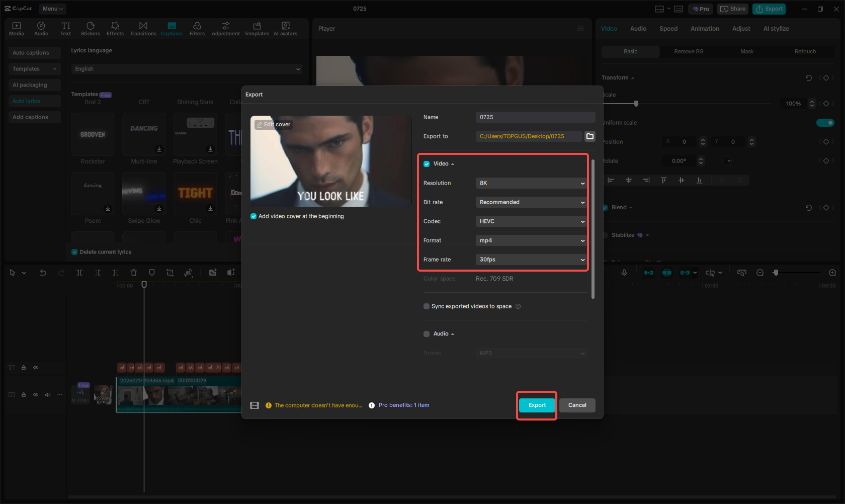
Task: Cancel the Export dialog
Action: click(x=577, y=405)
